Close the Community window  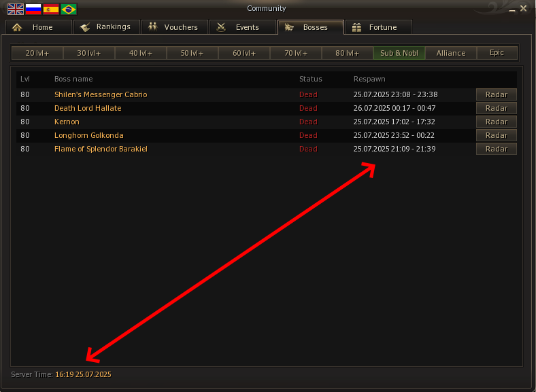click(523, 9)
